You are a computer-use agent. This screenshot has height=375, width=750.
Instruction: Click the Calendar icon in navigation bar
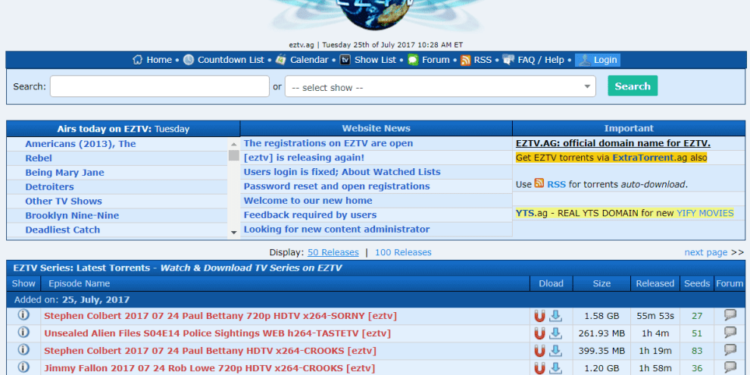coord(281,60)
